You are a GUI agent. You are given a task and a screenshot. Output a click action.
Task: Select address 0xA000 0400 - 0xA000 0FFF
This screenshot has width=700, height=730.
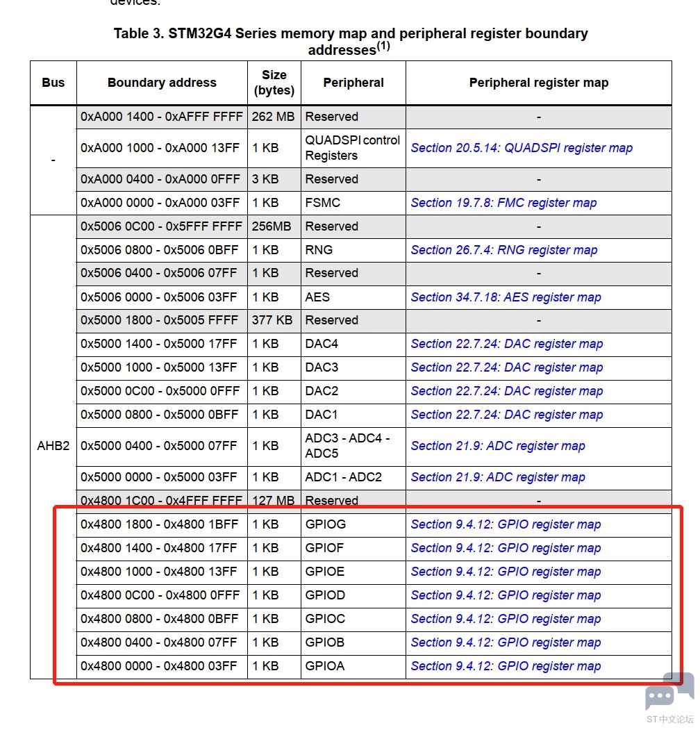point(160,179)
